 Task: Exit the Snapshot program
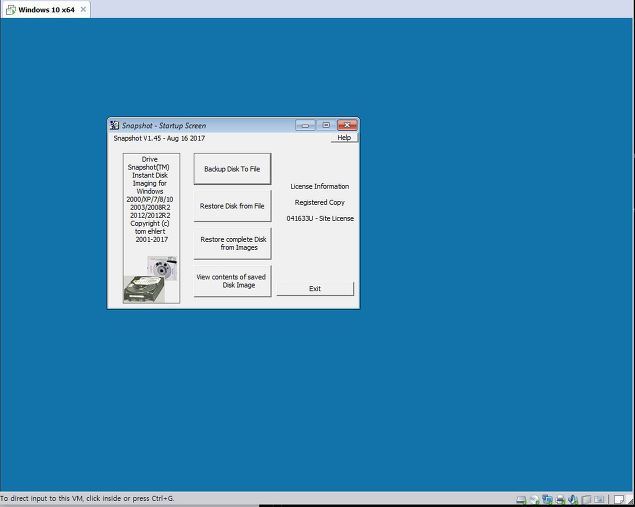(x=315, y=288)
